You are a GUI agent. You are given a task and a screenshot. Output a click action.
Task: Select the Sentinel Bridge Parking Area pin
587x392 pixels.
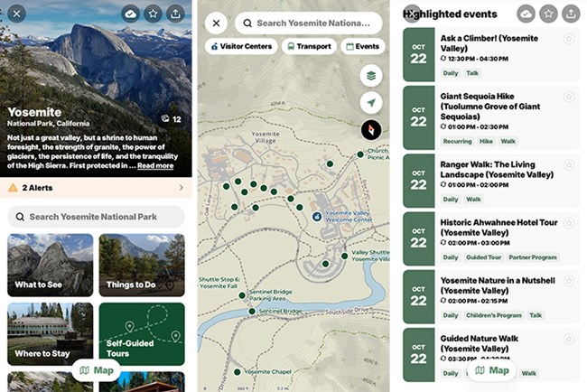(x=242, y=295)
